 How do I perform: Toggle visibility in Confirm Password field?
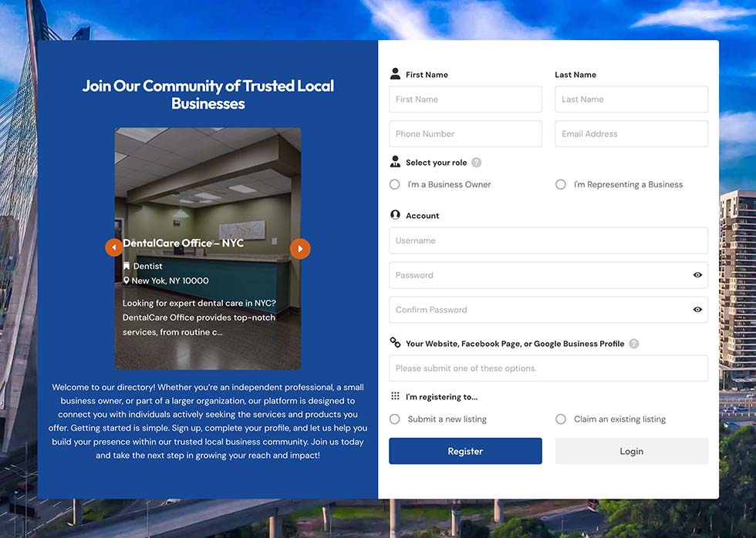point(697,310)
